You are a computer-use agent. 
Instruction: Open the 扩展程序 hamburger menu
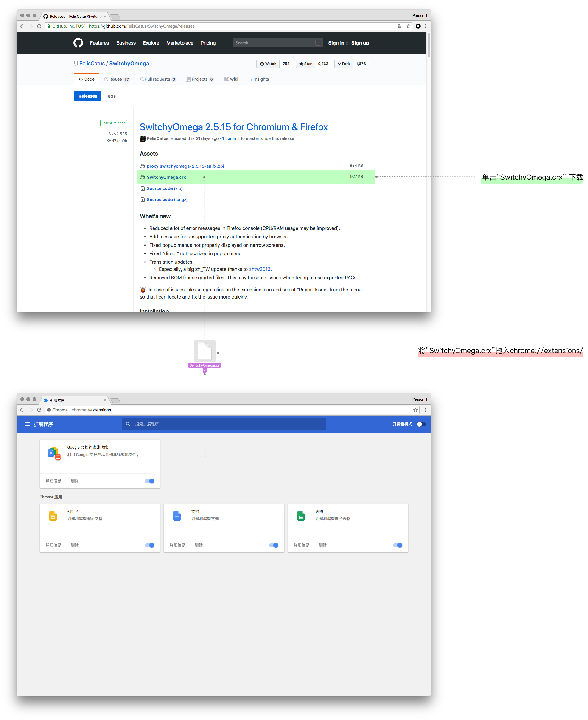pos(27,424)
